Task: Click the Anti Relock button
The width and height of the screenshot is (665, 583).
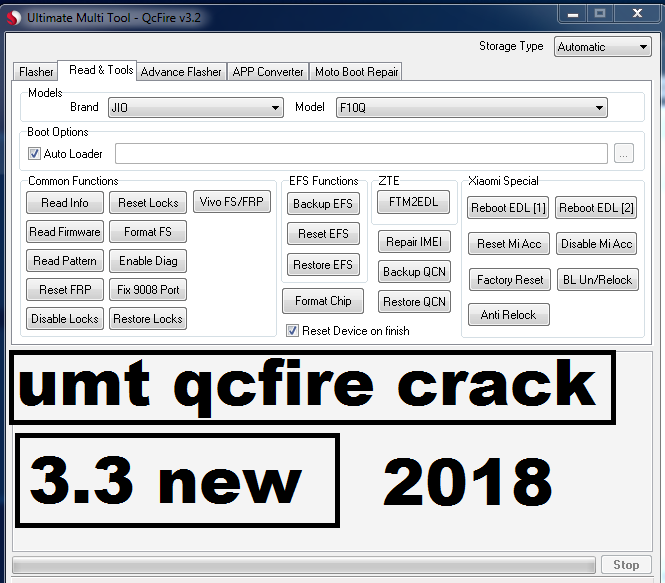Action: coord(509,315)
